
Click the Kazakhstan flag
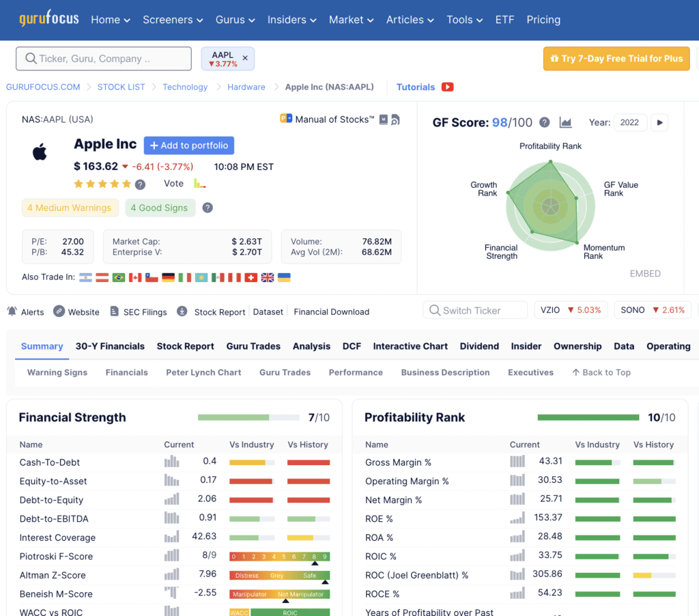201,277
